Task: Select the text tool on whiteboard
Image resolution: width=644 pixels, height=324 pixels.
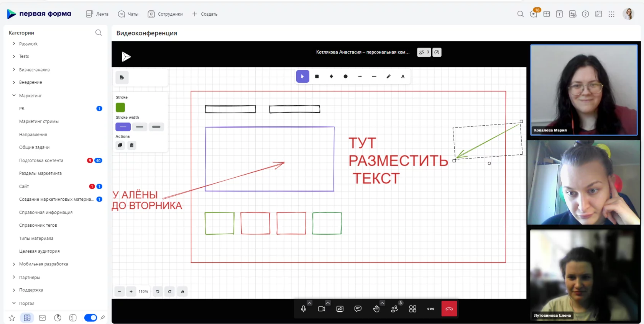Action: click(x=402, y=77)
